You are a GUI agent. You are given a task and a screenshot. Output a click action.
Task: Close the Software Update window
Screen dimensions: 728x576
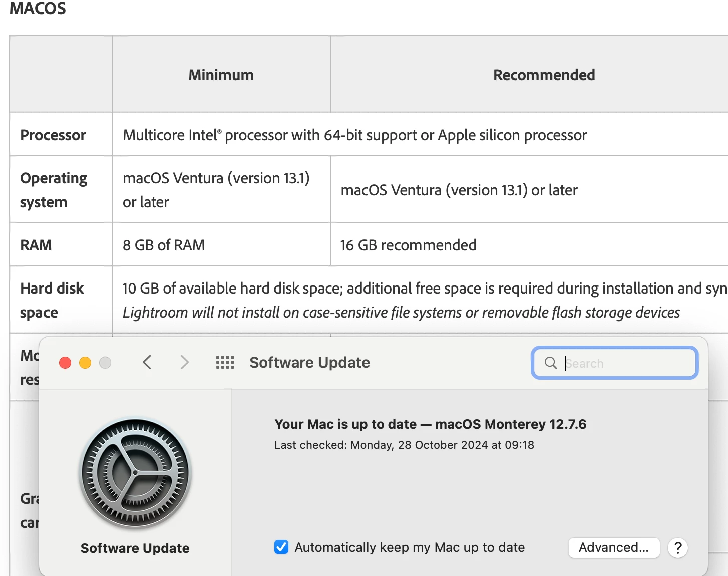click(65, 363)
